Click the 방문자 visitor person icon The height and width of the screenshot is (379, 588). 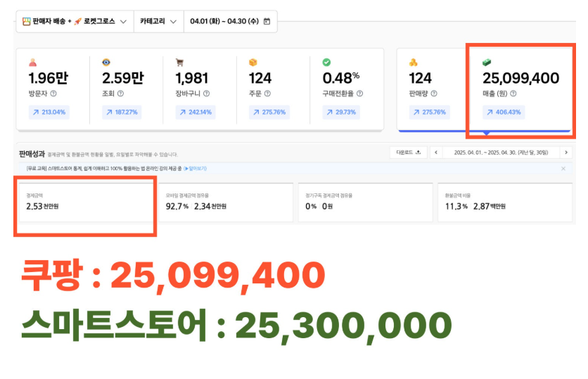pyautogui.click(x=32, y=62)
